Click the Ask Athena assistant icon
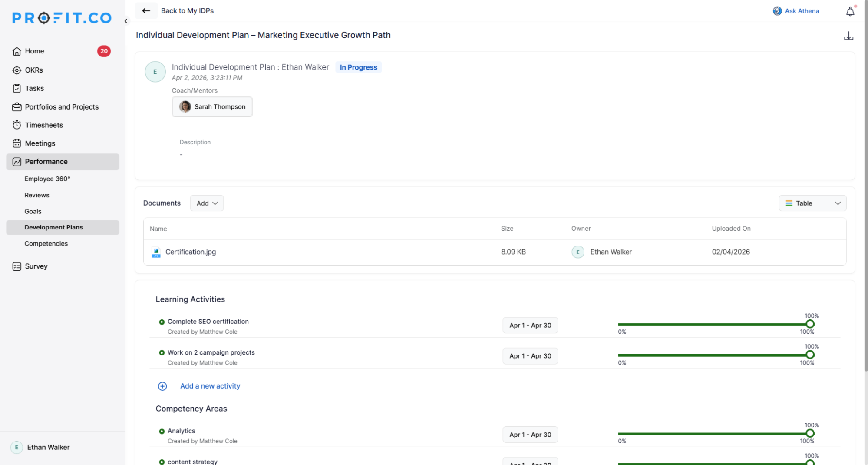Image resolution: width=868 pixels, height=465 pixels. point(777,11)
